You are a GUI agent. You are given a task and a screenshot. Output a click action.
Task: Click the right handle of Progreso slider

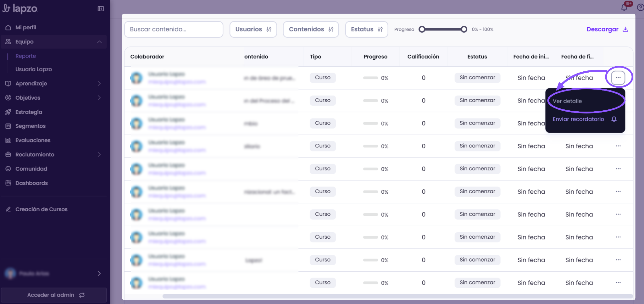click(464, 29)
